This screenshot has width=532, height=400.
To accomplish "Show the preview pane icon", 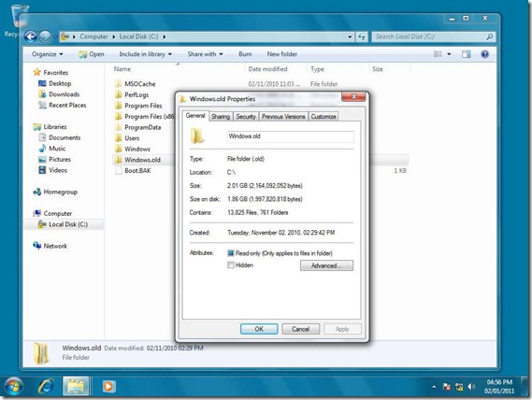I will [467, 54].
